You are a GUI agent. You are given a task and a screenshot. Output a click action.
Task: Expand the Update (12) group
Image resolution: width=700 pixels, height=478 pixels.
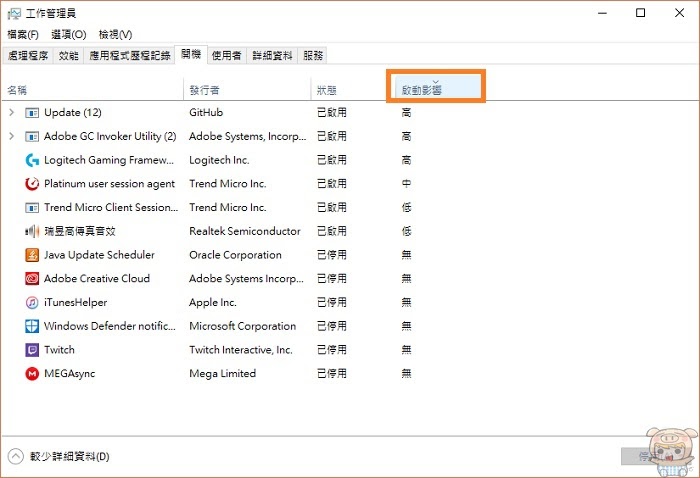coord(12,112)
